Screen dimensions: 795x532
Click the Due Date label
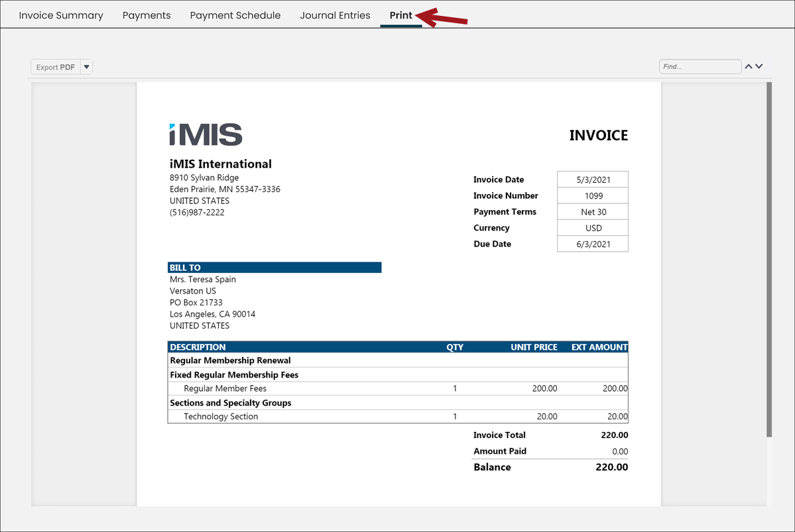pyautogui.click(x=492, y=244)
